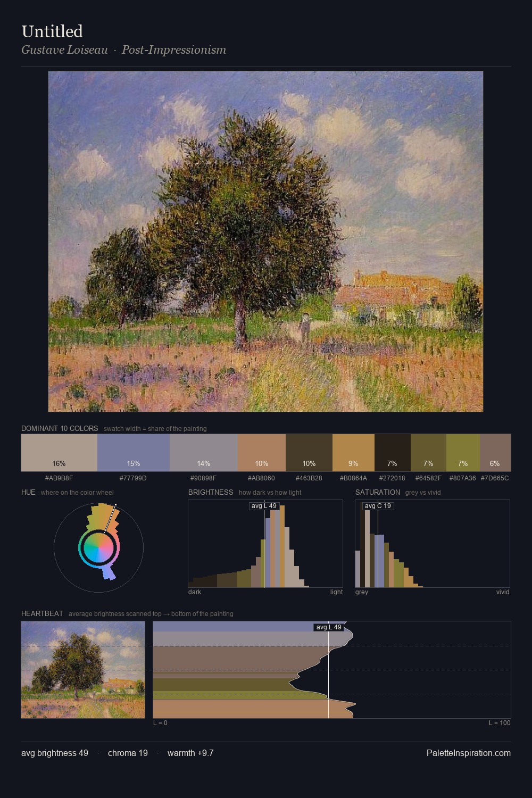532x798 pixels.
Task: Click the avg L 49 brightness histogram label
Action: (264, 506)
